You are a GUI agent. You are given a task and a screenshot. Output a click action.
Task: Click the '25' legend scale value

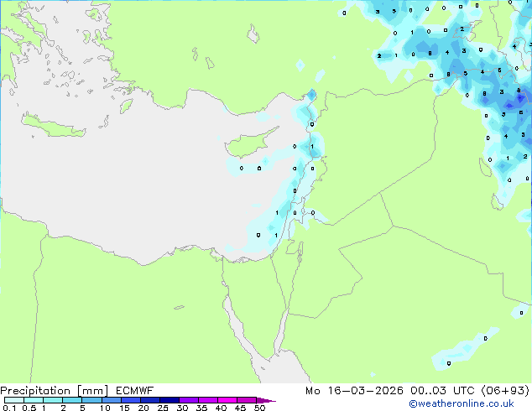click(x=163, y=408)
